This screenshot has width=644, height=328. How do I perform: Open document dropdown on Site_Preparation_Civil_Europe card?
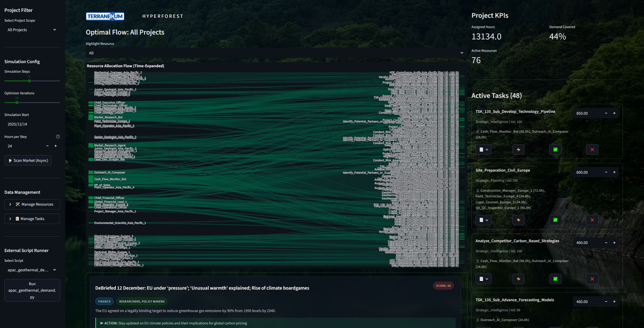click(484, 220)
